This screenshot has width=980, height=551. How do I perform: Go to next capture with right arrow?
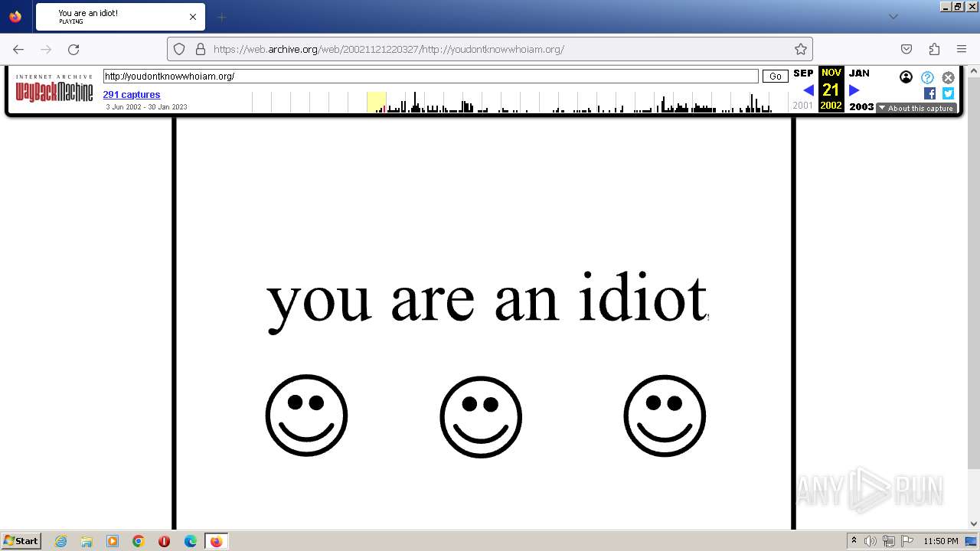(x=854, y=90)
